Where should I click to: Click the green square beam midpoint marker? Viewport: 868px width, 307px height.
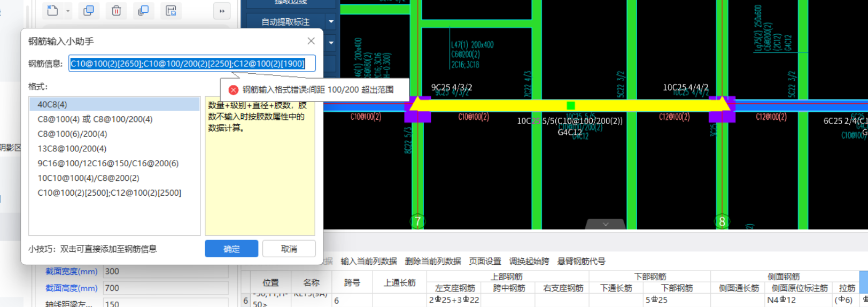coord(571,106)
